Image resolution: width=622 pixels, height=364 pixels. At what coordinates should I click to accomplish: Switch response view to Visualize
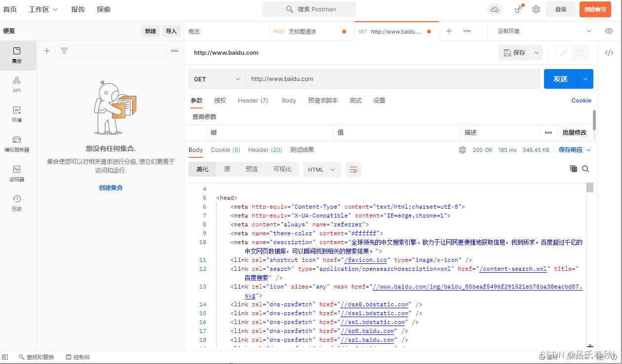coord(282,169)
